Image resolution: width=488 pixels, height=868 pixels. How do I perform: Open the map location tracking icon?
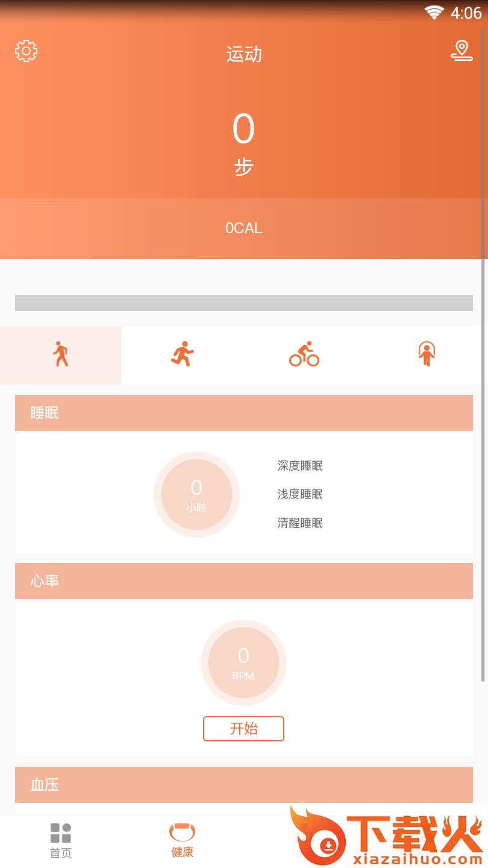(x=461, y=51)
